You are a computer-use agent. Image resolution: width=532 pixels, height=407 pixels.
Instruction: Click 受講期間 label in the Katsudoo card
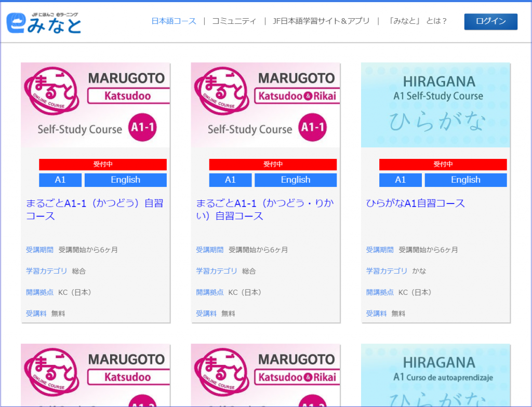(39, 250)
